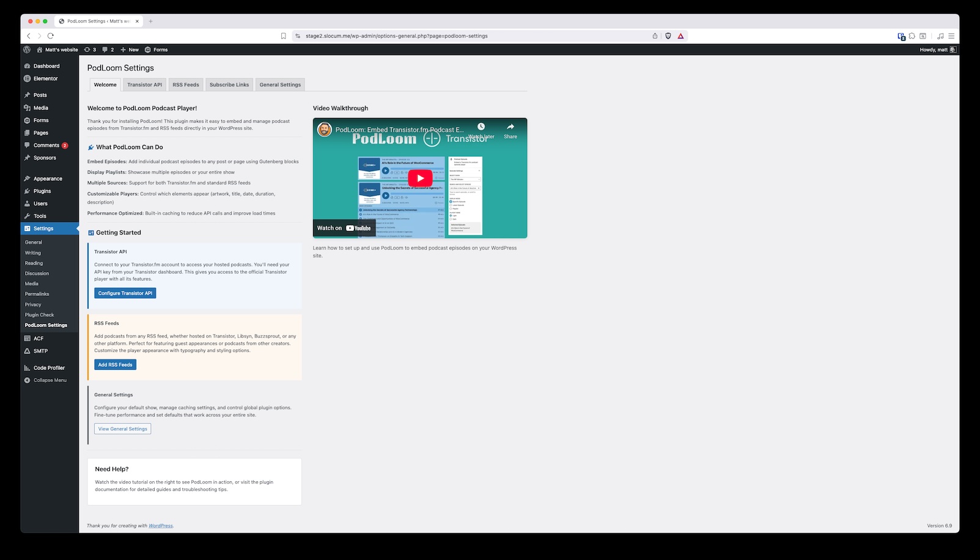Click the Configure Transistor API button

(125, 293)
